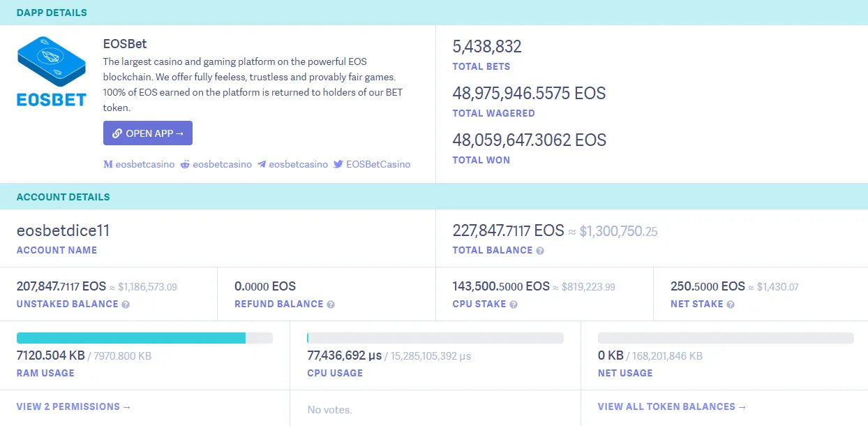Click the EOSBet logo image
The height and width of the screenshot is (426, 868).
52,71
